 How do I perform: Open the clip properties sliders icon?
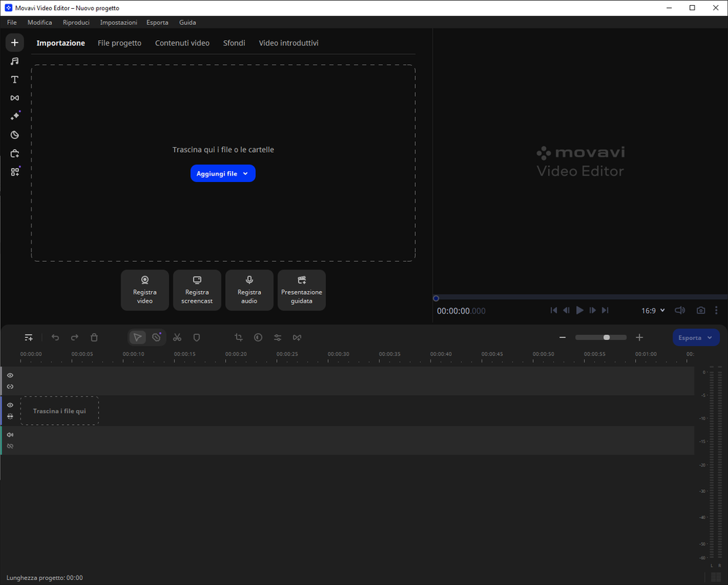[278, 337]
